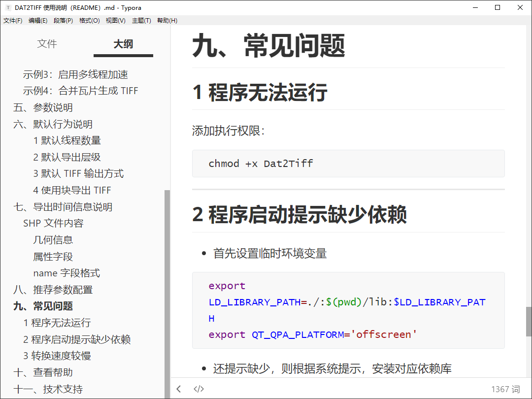Go to outline heading 十一、技术支持
The width and height of the screenshot is (532, 399).
[x=48, y=389]
